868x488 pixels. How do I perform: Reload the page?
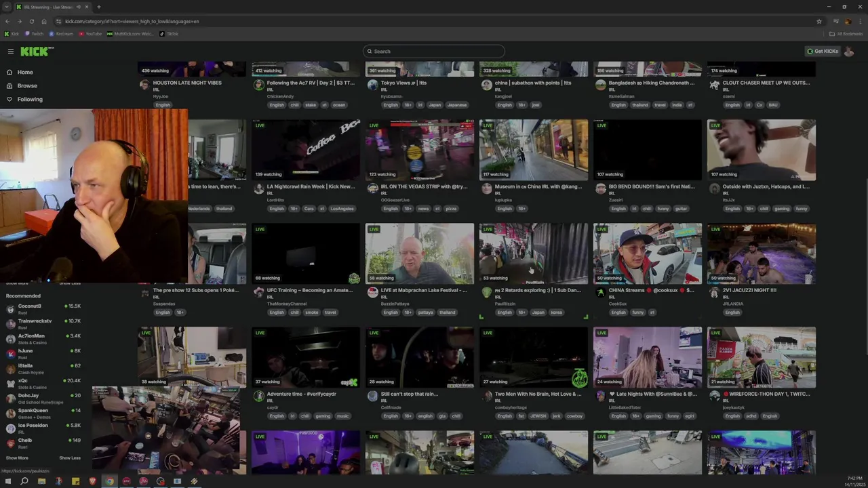click(31, 21)
